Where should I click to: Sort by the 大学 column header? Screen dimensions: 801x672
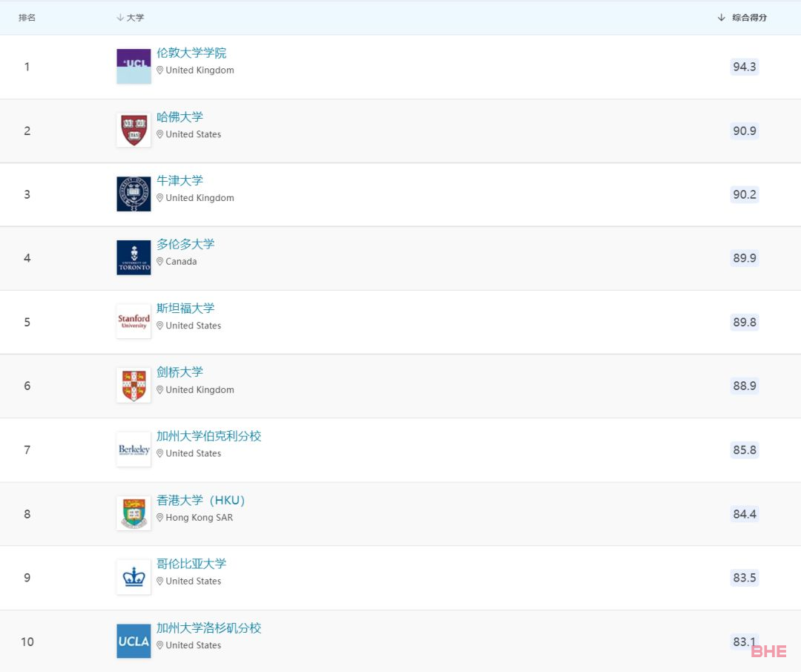131,18
